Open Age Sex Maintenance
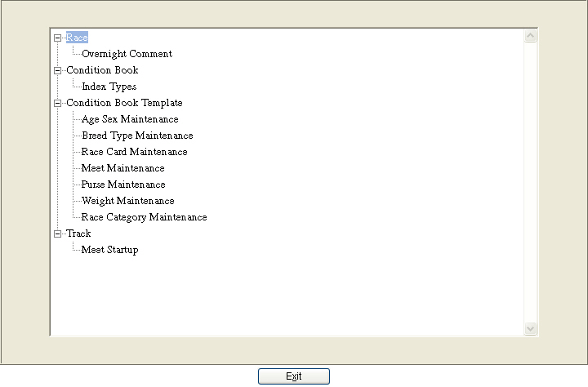The image size is (588, 387). [x=130, y=119]
